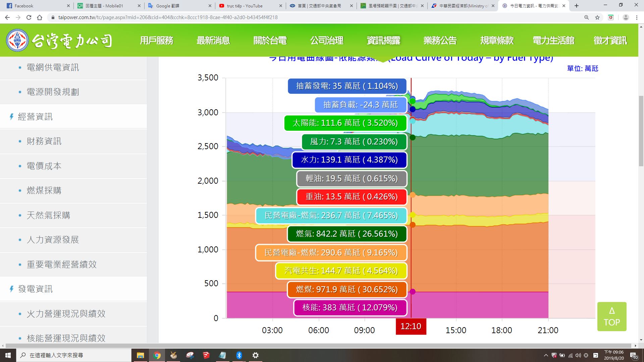
Task: Open the red SketchUp taskbar icon
Action: pos(206,355)
